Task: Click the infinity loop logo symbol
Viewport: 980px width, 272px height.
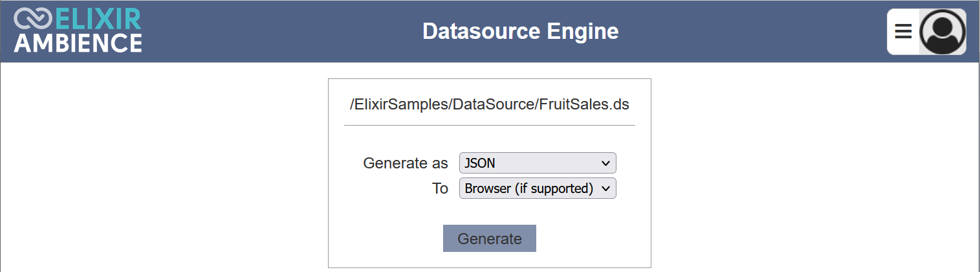Action: 33,19
